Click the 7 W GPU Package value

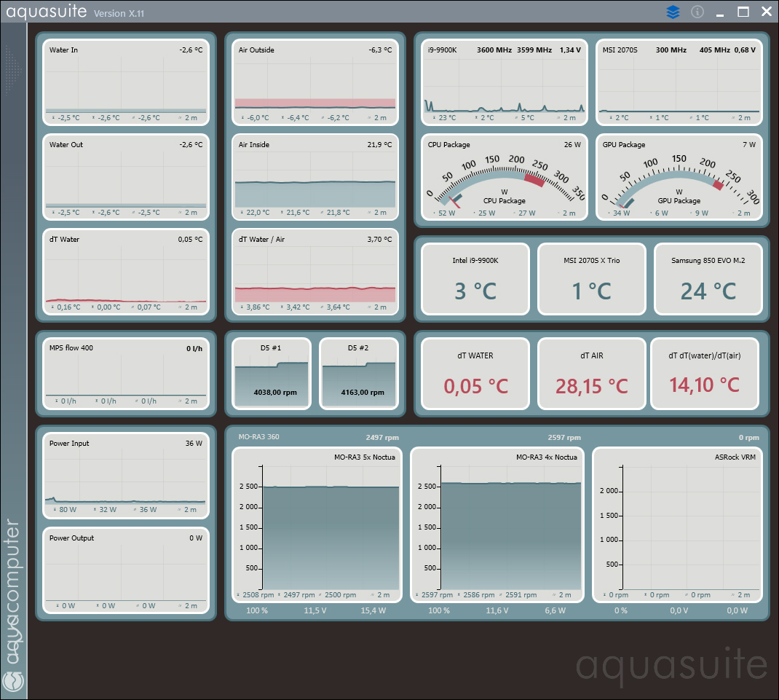tap(749, 145)
